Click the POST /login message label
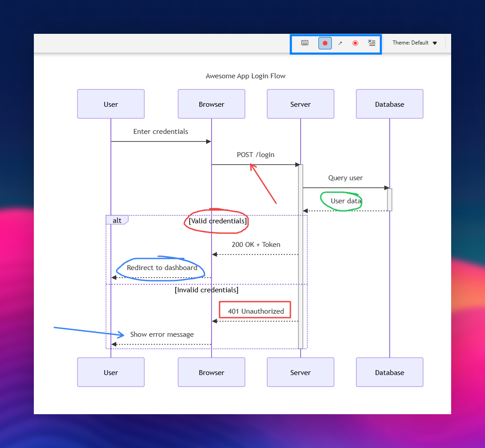This screenshot has width=485, height=448. click(x=256, y=155)
